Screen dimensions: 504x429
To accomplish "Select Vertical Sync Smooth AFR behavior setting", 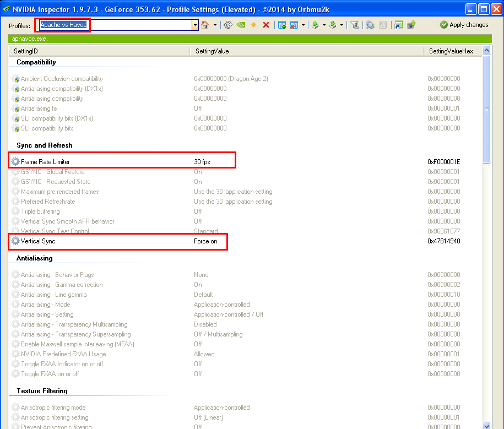I will coord(68,221).
